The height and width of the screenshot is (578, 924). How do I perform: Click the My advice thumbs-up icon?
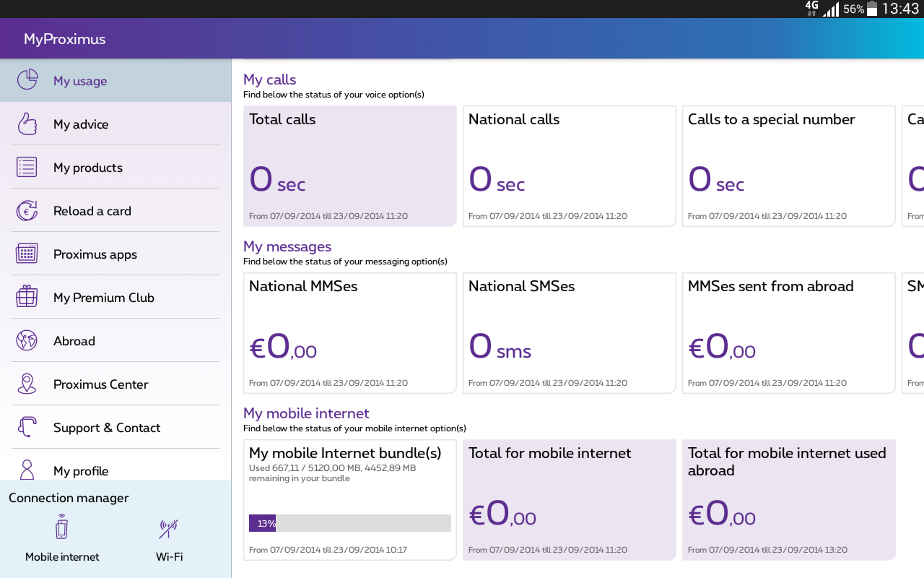point(27,124)
